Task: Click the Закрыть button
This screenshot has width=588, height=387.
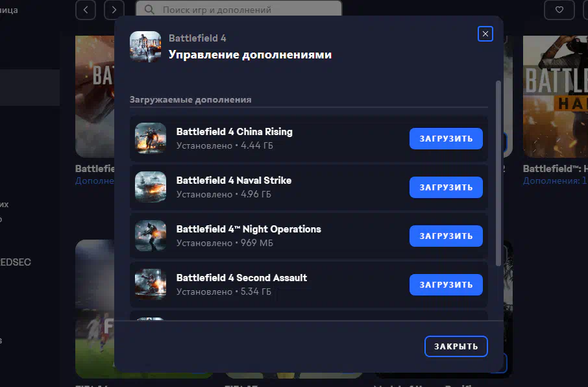Action: [456, 346]
